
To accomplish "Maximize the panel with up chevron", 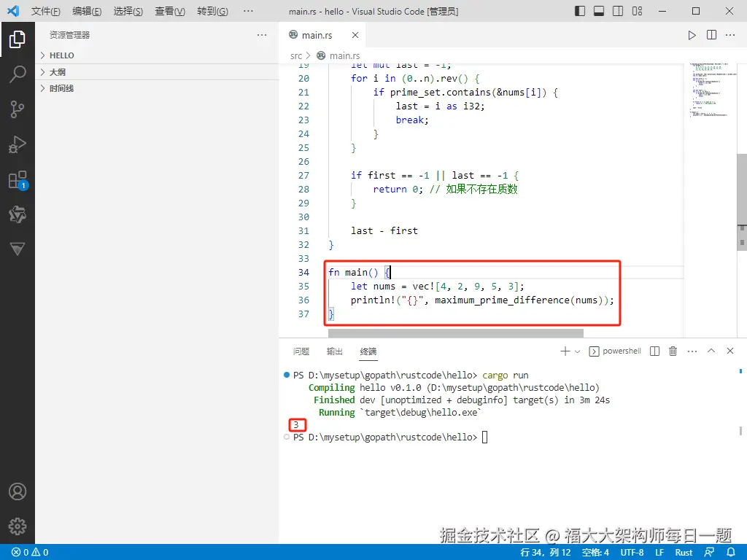I will 711,351.
